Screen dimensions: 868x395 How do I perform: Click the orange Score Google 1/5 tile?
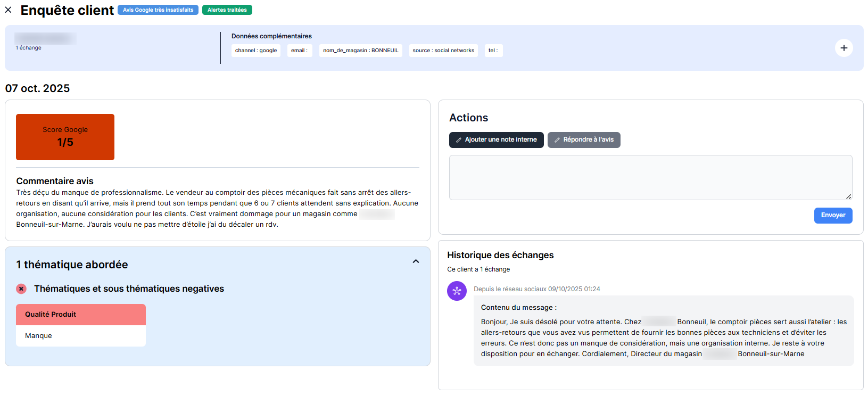(x=65, y=137)
